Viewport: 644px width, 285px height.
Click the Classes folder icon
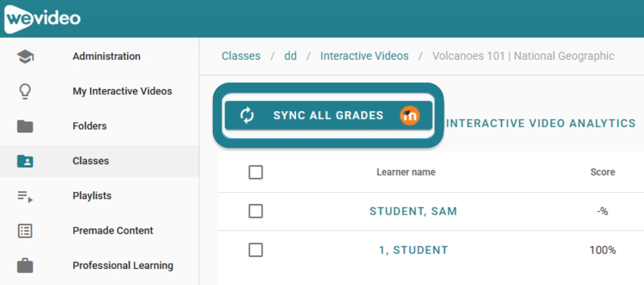click(x=25, y=161)
